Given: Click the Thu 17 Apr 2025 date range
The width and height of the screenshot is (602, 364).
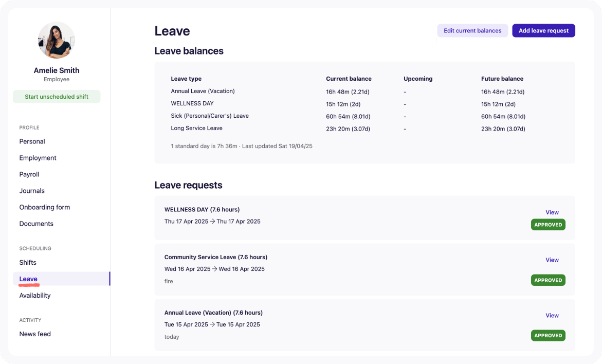Looking at the screenshot, I should coord(212,222).
